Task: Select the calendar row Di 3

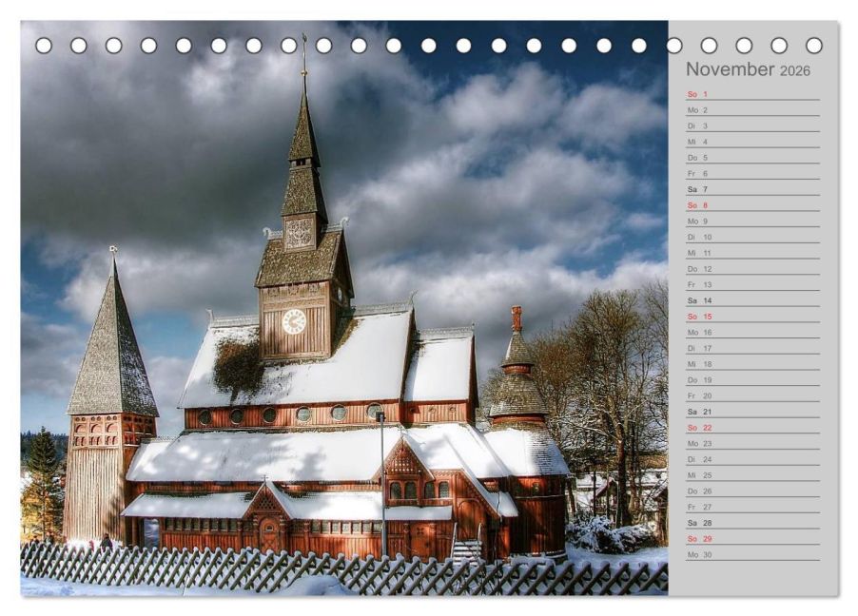Action: (753, 125)
